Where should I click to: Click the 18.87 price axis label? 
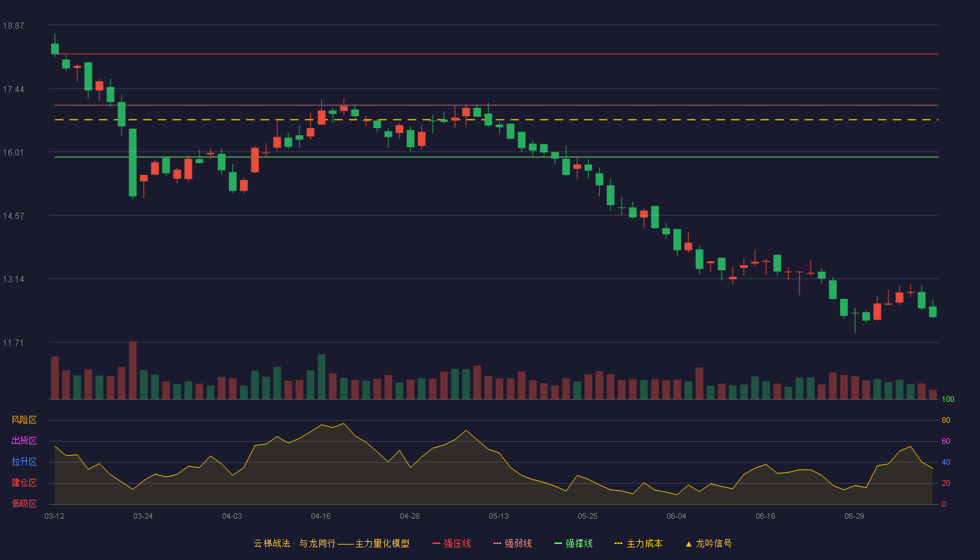(x=13, y=26)
